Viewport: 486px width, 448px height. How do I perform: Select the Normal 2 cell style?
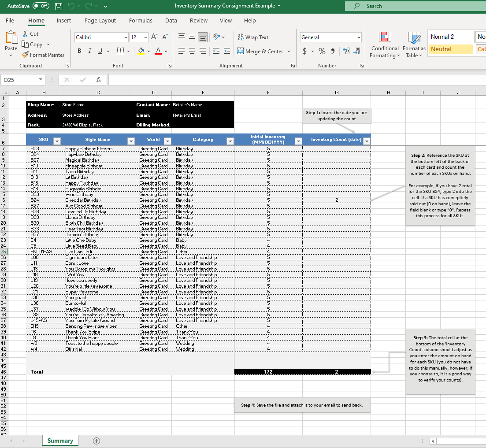coord(451,37)
